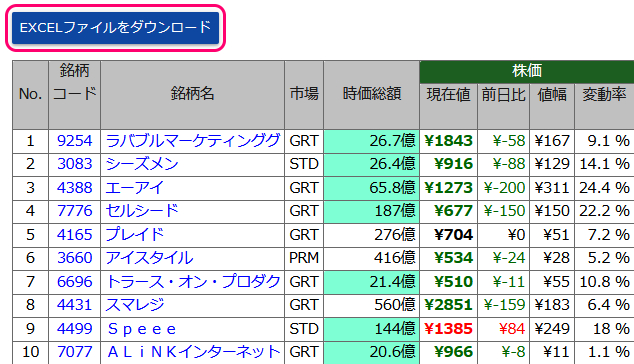The width and height of the screenshot is (634, 364).
Task: Click the current price ¥1273
Action: point(448,188)
